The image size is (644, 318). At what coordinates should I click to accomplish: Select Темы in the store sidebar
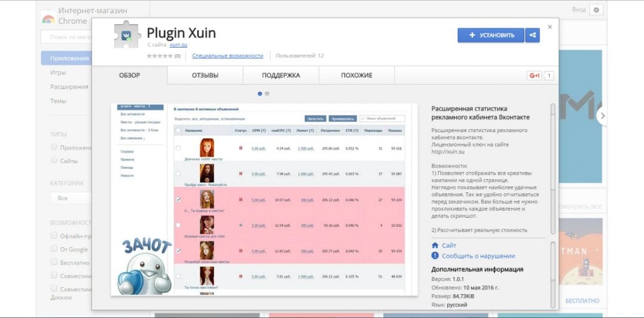pos(58,101)
